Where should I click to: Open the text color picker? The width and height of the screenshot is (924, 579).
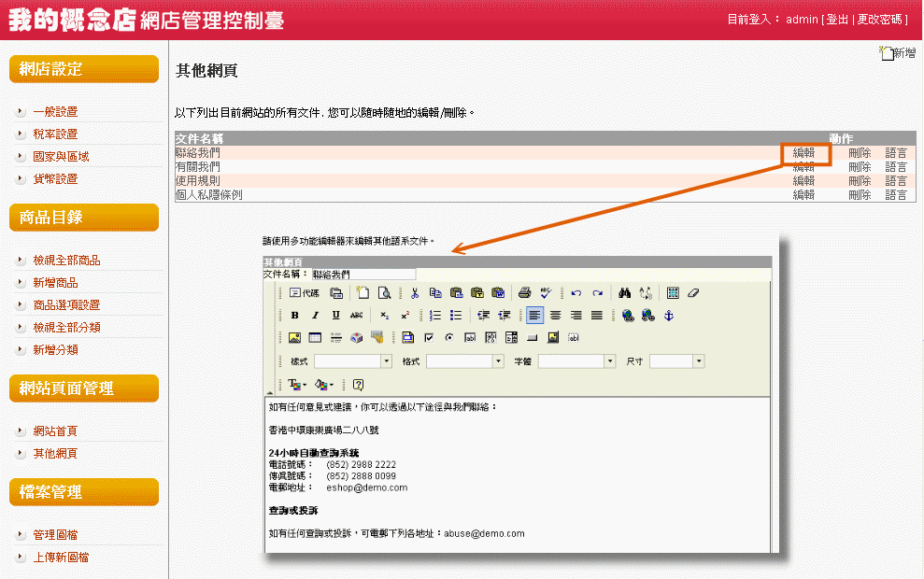(x=297, y=385)
